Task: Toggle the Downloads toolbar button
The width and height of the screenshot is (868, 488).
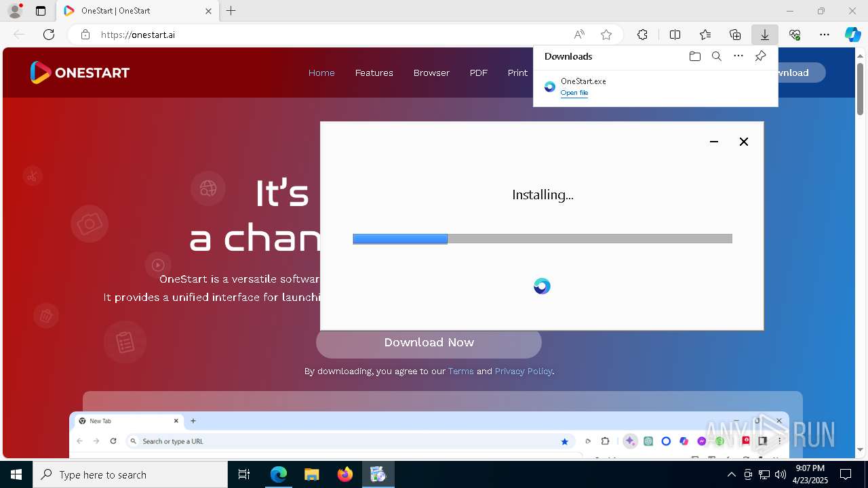Action: tap(765, 35)
